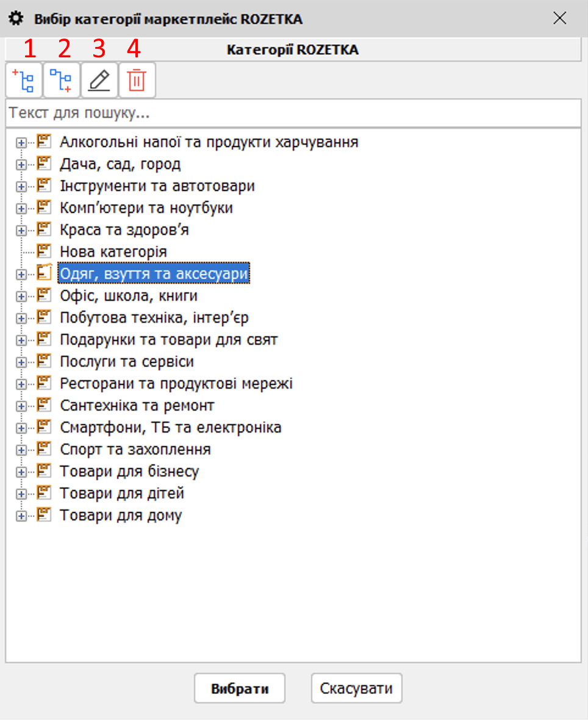
Task: Focus the Текст для пошуку search field
Action: 294,113
